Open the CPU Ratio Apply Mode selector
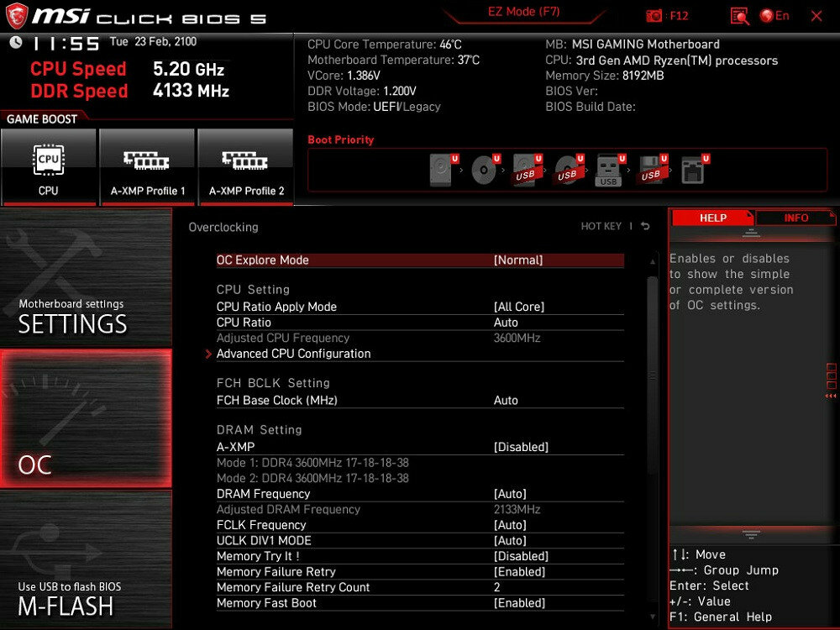The height and width of the screenshot is (630, 840). point(518,306)
